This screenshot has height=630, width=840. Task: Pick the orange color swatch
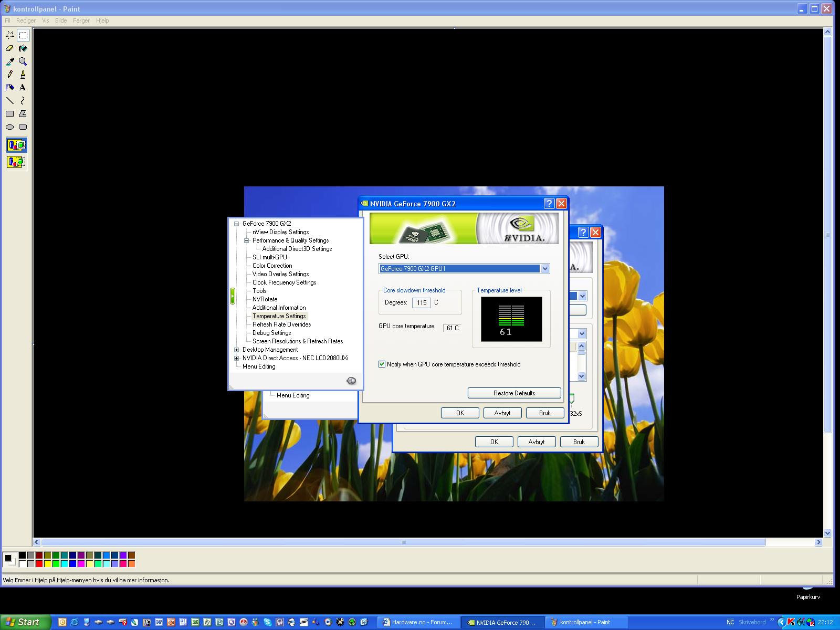pos(131,564)
